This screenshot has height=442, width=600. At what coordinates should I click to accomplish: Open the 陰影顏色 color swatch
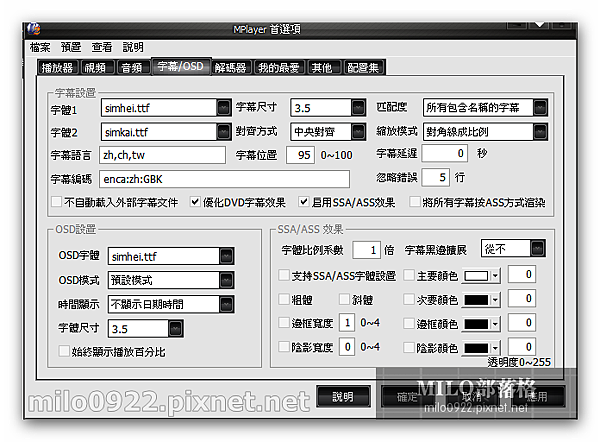pos(481,348)
